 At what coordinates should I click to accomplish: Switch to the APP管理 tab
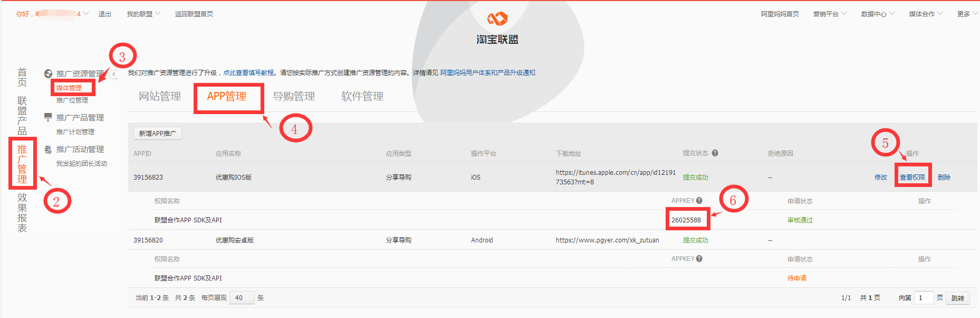227,96
